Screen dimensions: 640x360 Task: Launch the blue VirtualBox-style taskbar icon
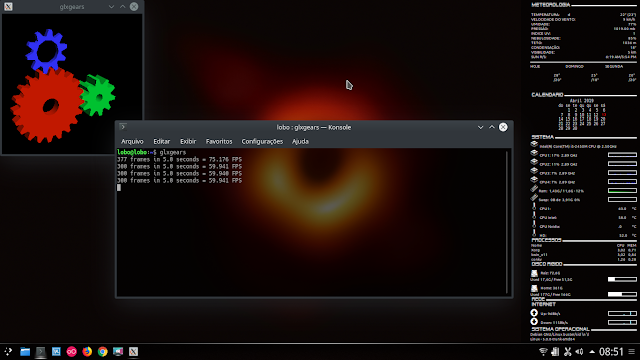(56, 351)
